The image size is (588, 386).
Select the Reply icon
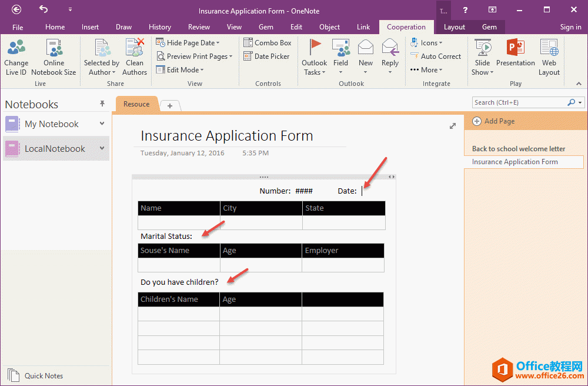pyautogui.click(x=390, y=56)
